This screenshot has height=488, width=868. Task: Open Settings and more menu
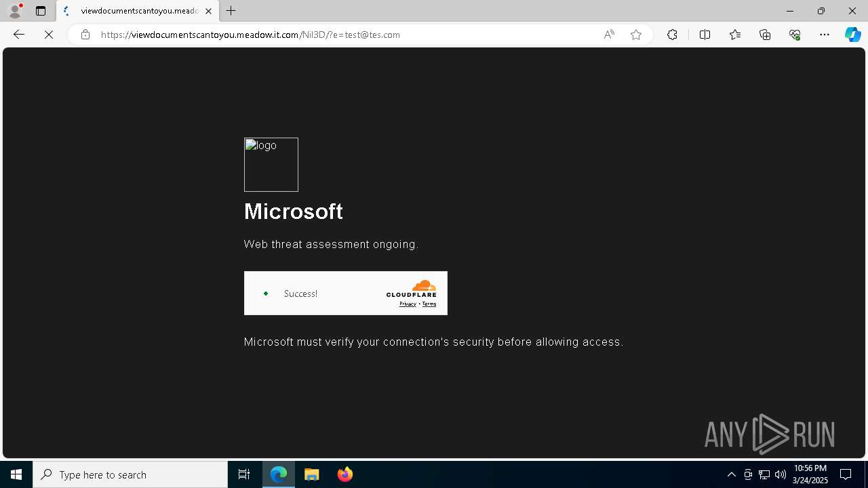click(x=825, y=35)
